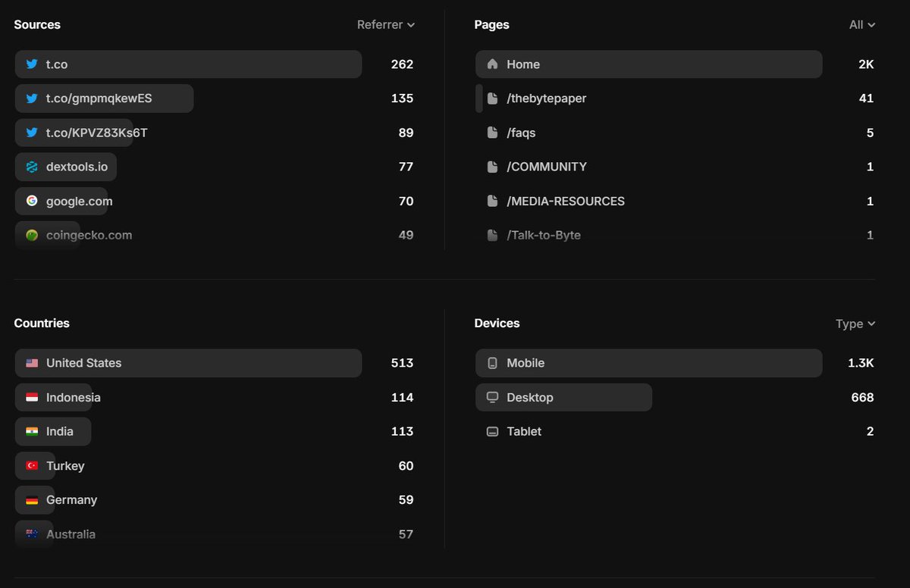Click the Indonesia flag icon
This screenshot has height=588, width=910.
pos(32,397)
